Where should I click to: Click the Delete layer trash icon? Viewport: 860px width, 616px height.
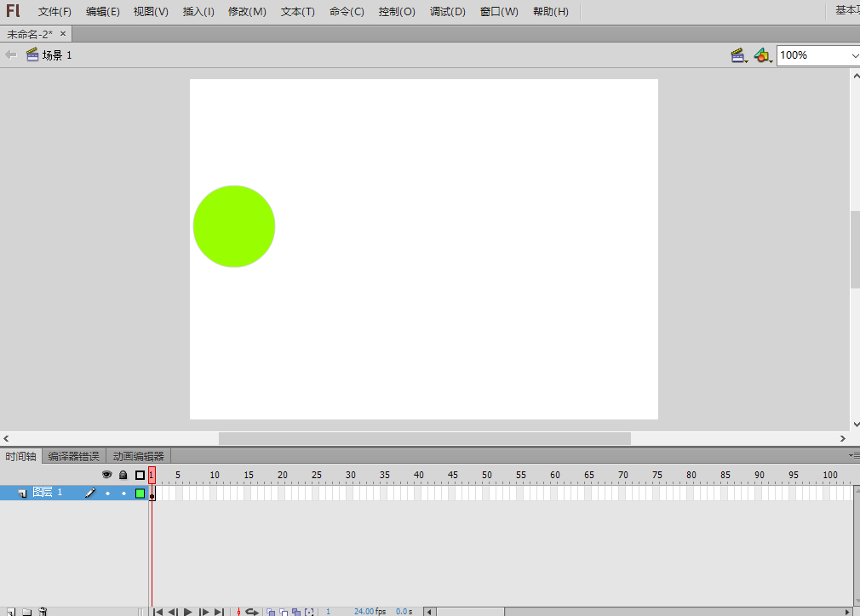pyautogui.click(x=43, y=612)
